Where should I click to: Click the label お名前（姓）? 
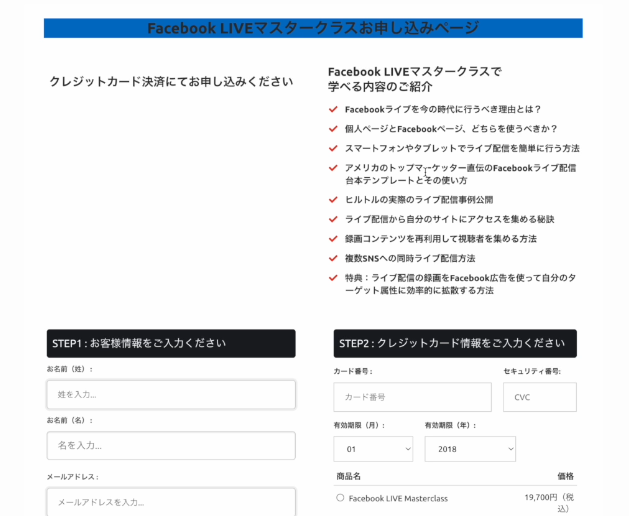[x=70, y=369]
